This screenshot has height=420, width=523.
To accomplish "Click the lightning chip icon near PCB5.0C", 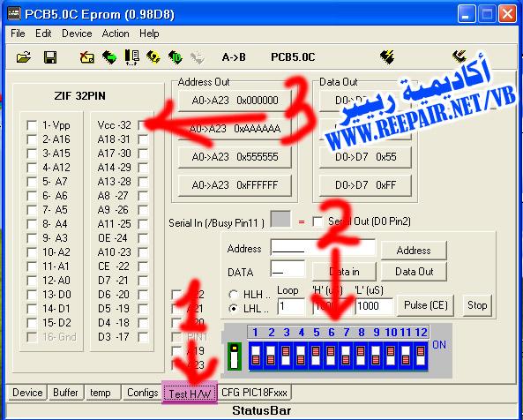I will [x=387, y=57].
